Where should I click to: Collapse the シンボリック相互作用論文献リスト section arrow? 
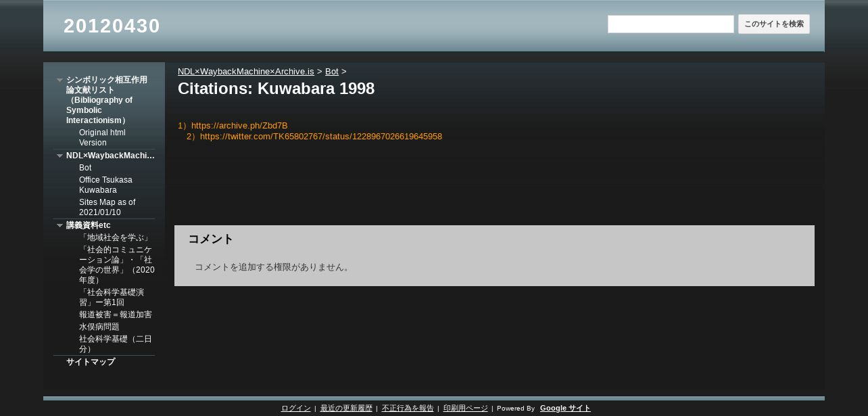point(59,80)
